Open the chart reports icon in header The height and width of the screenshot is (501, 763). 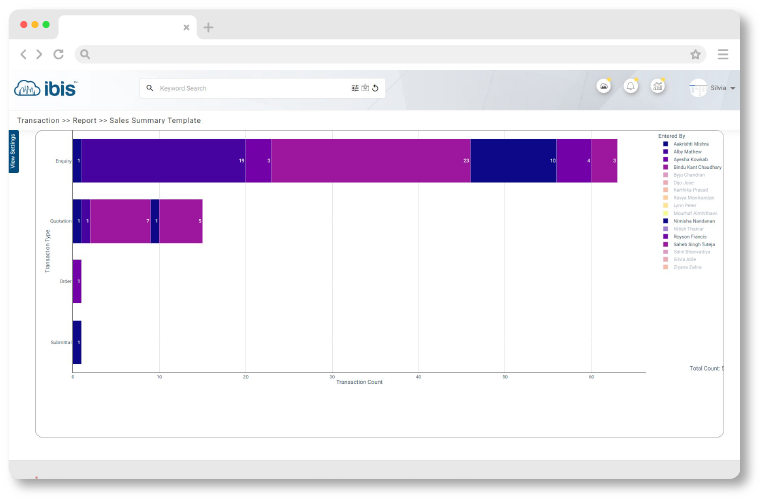tap(657, 87)
